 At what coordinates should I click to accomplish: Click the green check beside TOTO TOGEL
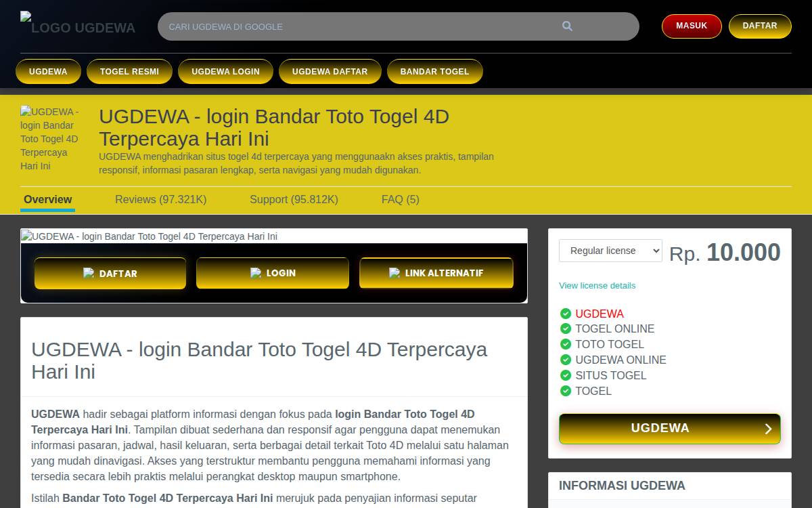click(566, 344)
